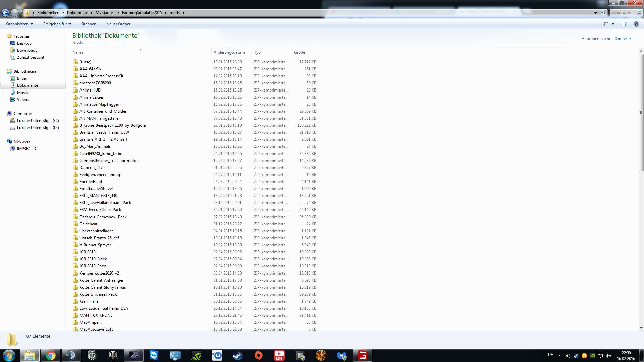Select Favoriten in the navigation pane
This screenshot has height=362, width=644.
[22, 36]
